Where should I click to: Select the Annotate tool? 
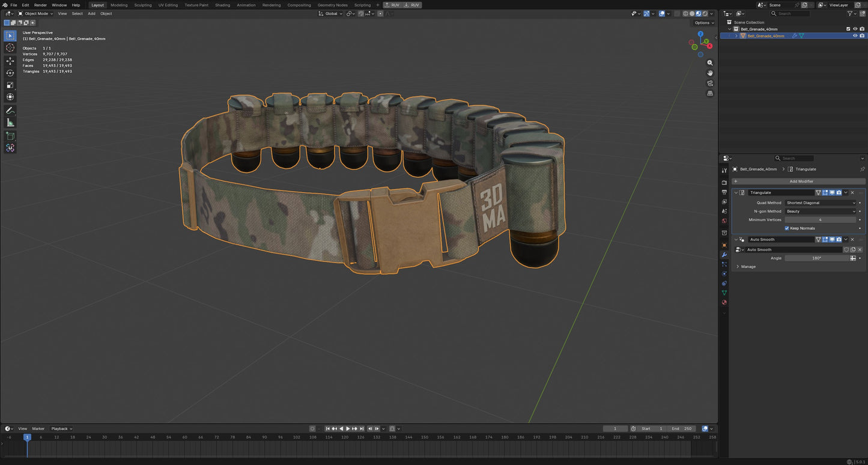click(10, 111)
